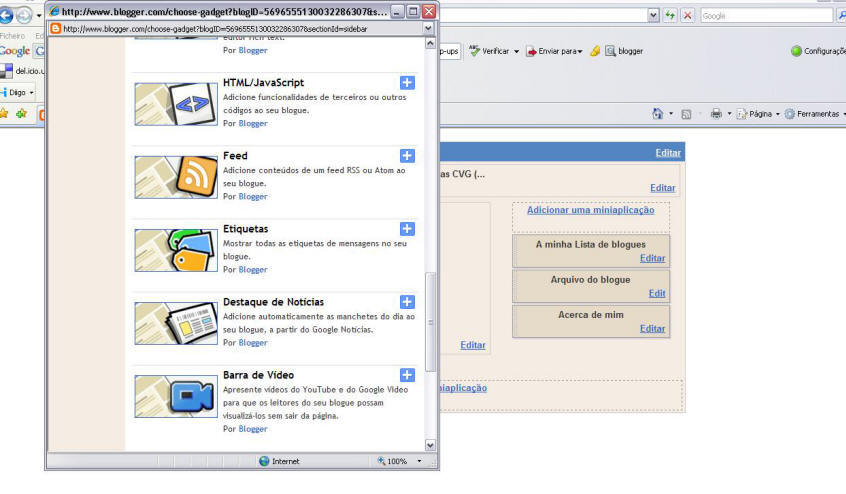Click the Google toolbar logo
The height and width of the screenshot is (494, 846).
[15, 51]
